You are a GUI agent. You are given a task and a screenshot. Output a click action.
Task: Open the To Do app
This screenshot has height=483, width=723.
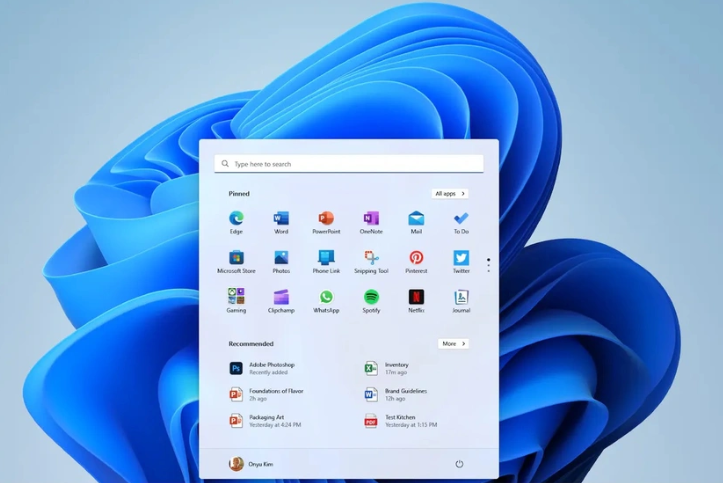tap(461, 219)
